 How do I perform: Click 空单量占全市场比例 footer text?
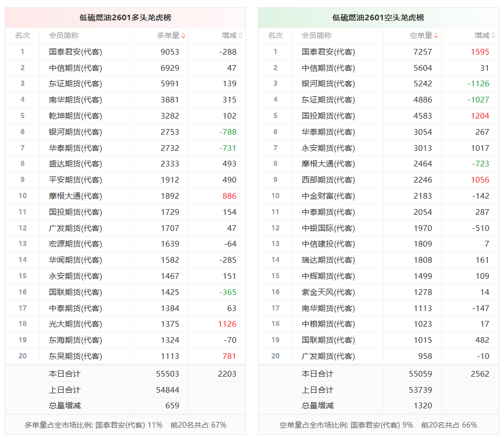point(378,425)
